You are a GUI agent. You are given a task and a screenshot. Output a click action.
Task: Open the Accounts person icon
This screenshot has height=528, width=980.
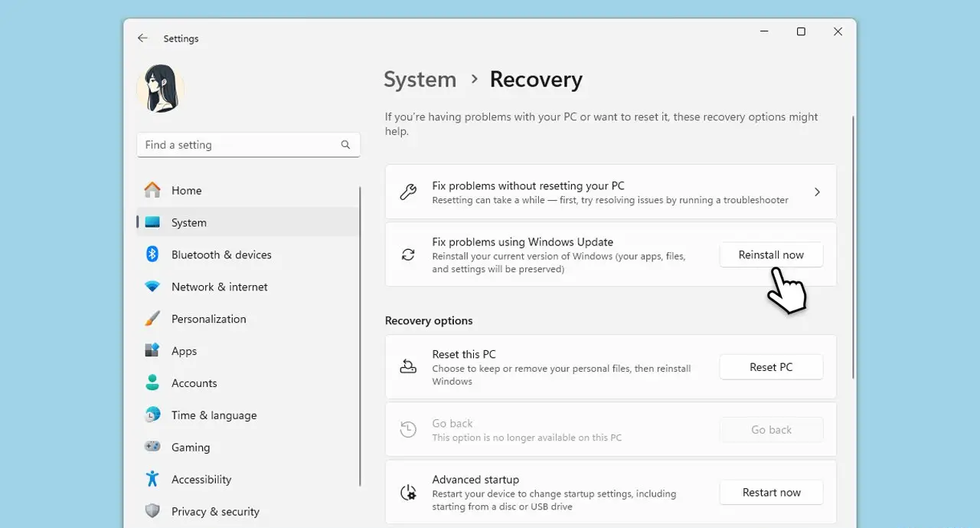click(x=152, y=383)
